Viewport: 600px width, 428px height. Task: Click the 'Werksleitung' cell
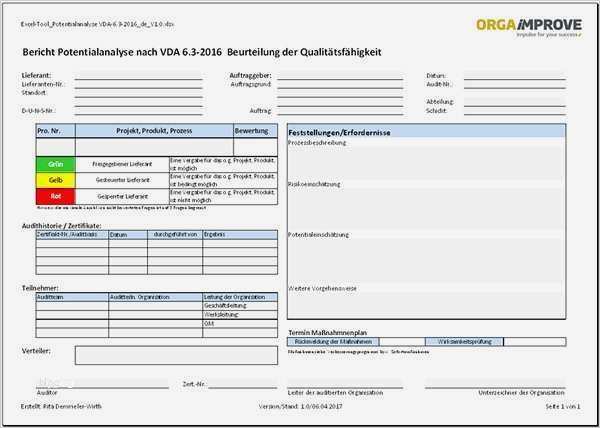tap(240, 315)
